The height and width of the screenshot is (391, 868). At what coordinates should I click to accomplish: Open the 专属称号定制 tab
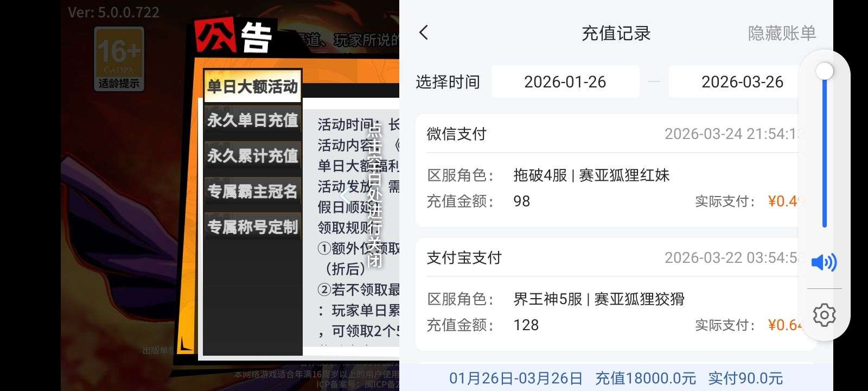tap(252, 226)
